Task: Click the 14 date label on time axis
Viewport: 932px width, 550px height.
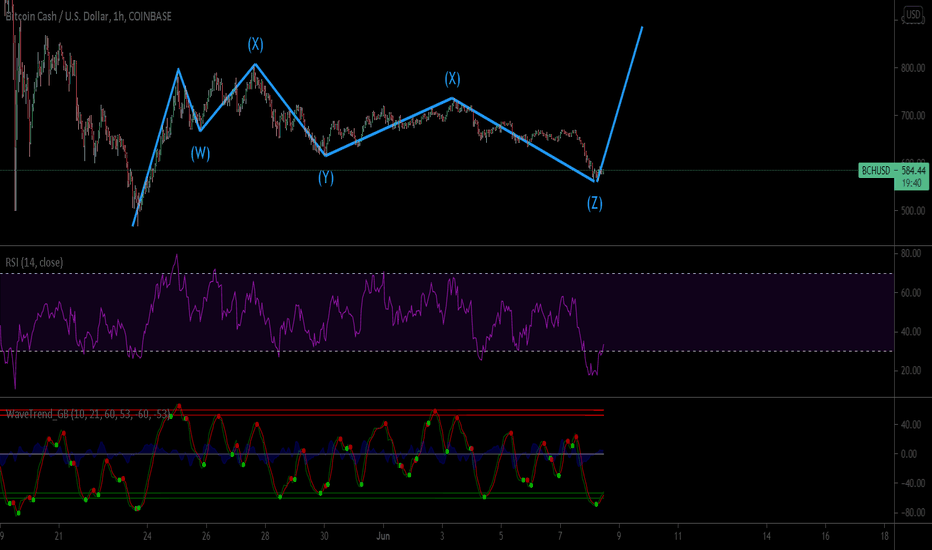Action: click(767, 536)
